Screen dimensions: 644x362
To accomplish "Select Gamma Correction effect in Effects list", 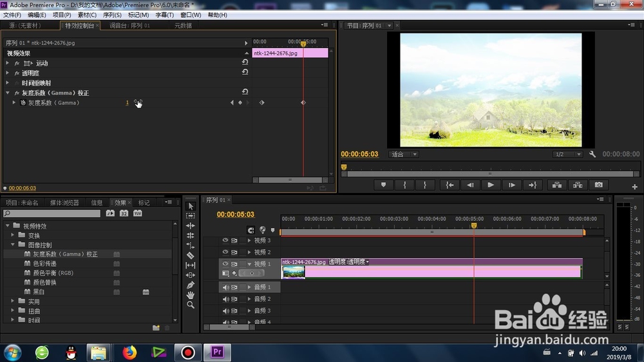I will point(65,254).
